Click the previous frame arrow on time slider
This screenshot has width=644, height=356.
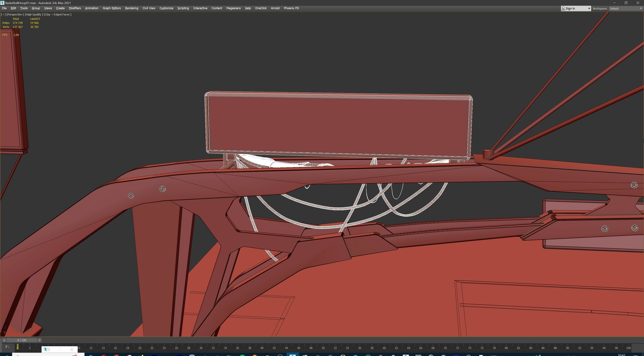click(4, 340)
